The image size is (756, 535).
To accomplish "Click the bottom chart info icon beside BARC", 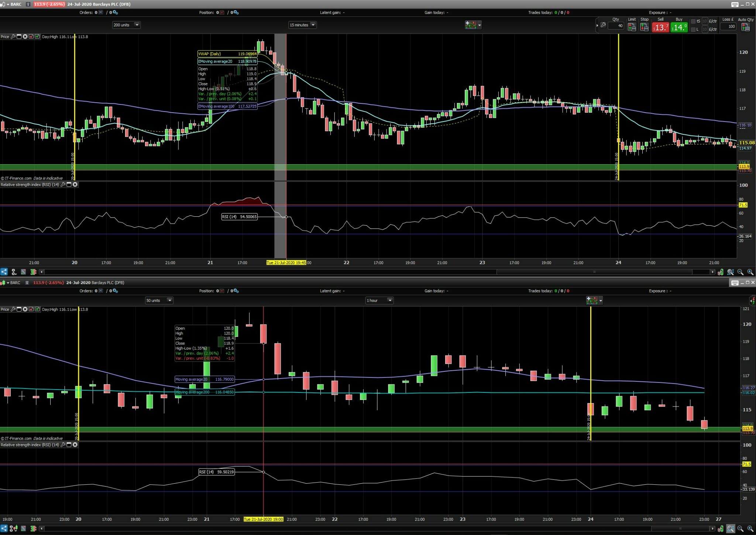I will coord(27,283).
